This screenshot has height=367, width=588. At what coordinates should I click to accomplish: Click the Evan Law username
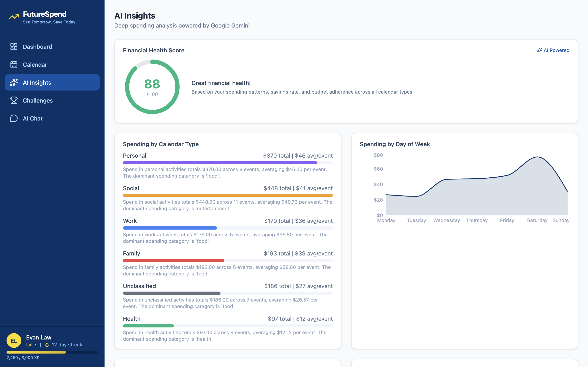(39, 337)
